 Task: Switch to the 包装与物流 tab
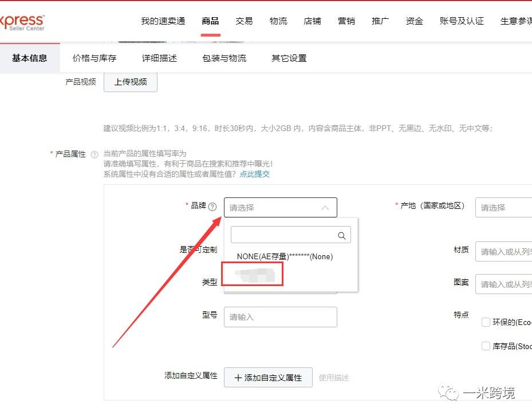click(x=224, y=58)
